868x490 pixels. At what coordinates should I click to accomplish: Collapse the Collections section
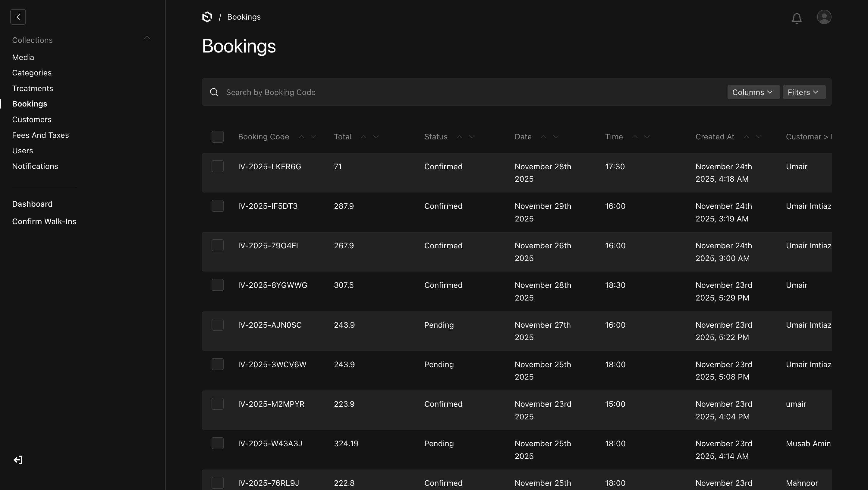point(147,37)
